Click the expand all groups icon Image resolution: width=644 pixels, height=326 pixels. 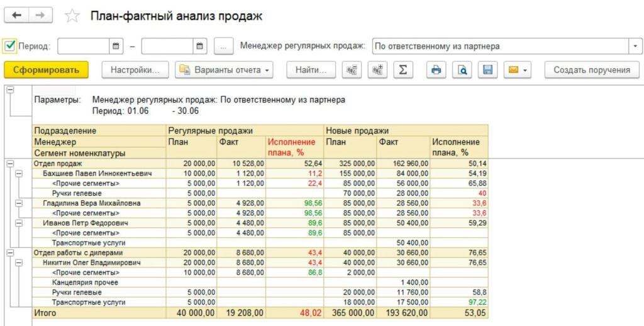pos(377,70)
